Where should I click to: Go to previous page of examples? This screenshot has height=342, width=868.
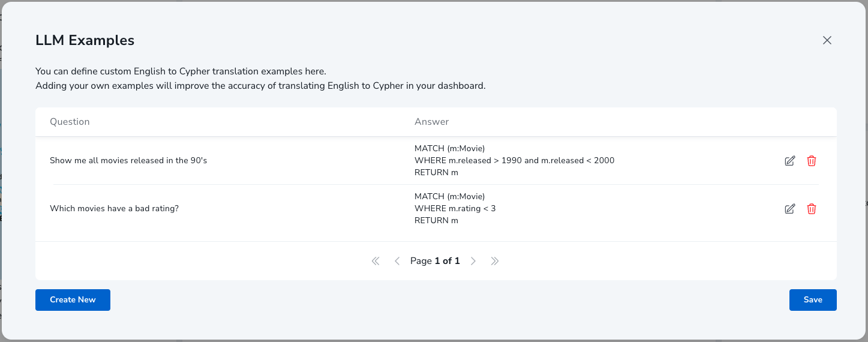(397, 261)
